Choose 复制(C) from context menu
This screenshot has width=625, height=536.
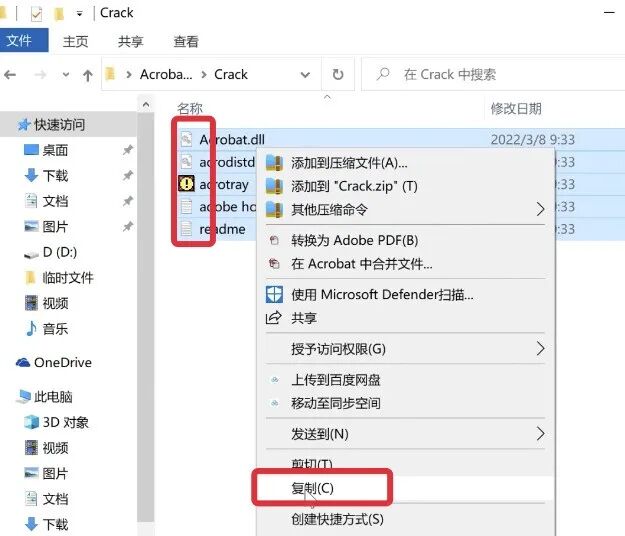pos(406,488)
